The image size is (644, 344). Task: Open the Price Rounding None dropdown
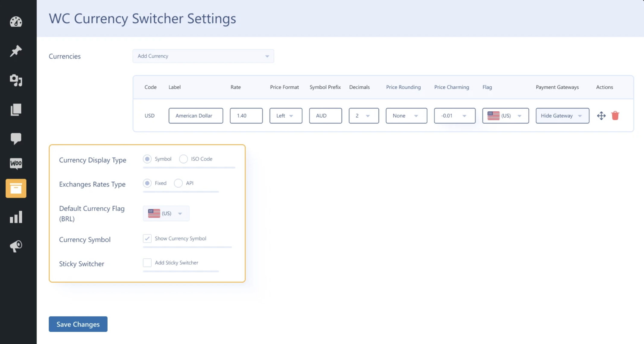pos(406,116)
